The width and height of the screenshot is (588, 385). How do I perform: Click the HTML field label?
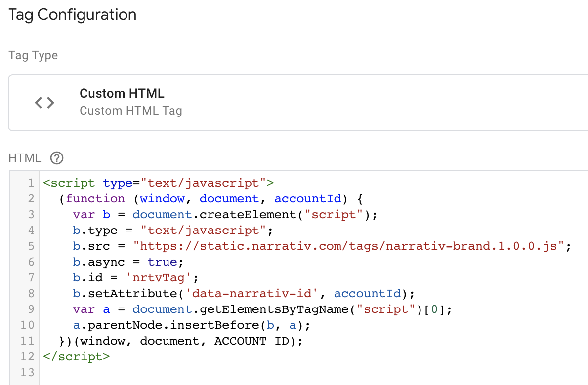click(x=25, y=158)
